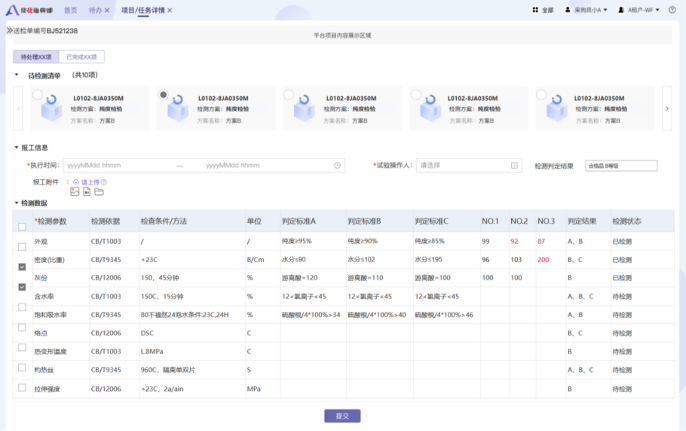Uncheck the 密度(比重) row checkbox
The height and width of the screenshot is (431, 686).
pyautogui.click(x=22, y=266)
